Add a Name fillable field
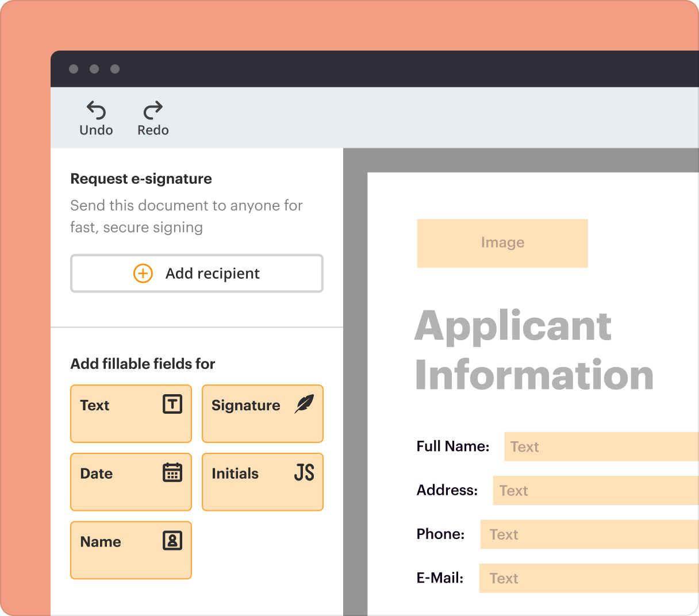Viewport: 699px width, 616px height. coord(130,550)
